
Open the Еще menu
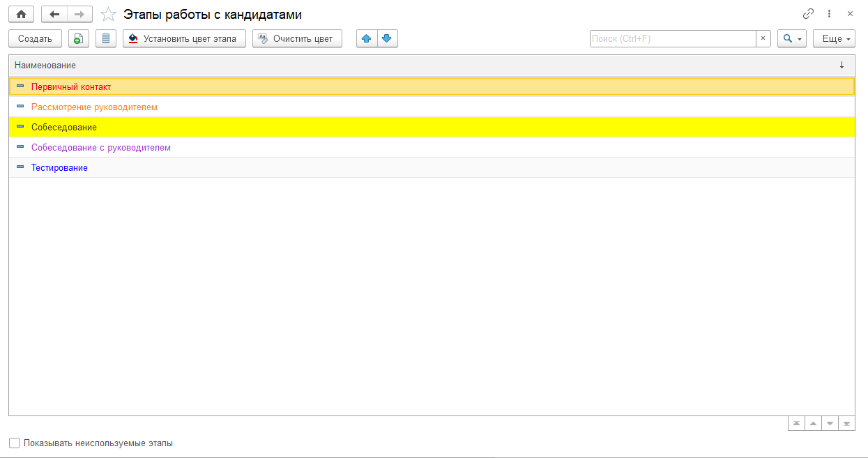pyautogui.click(x=834, y=38)
